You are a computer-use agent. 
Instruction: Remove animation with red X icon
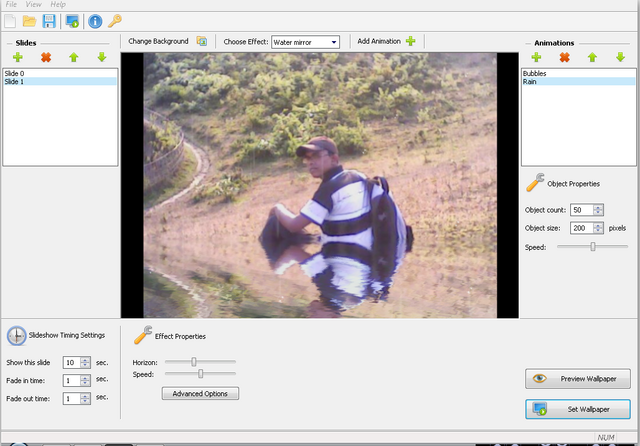[564, 58]
